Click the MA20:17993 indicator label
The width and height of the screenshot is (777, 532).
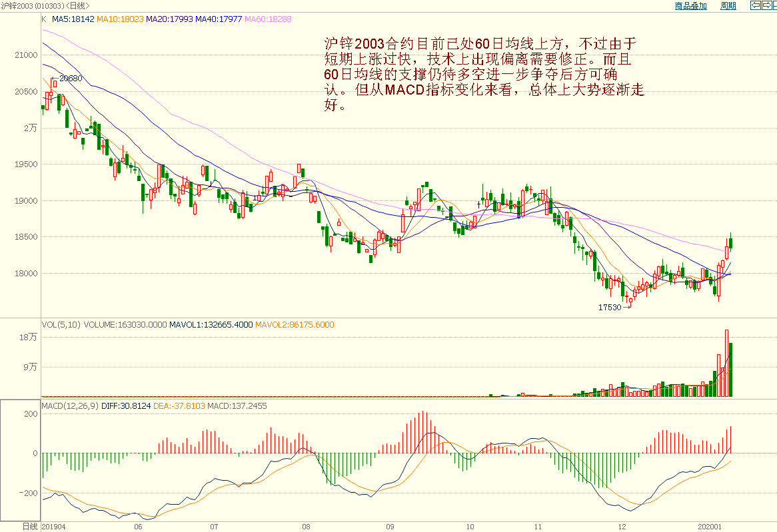pyautogui.click(x=169, y=19)
